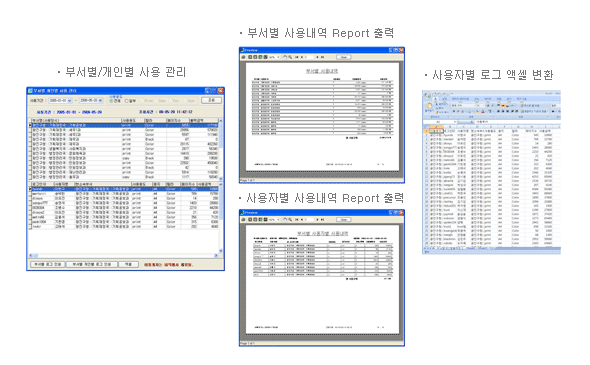Go to the last page in the department report preview
Screen dimensions: 590x365
coord(322,57)
